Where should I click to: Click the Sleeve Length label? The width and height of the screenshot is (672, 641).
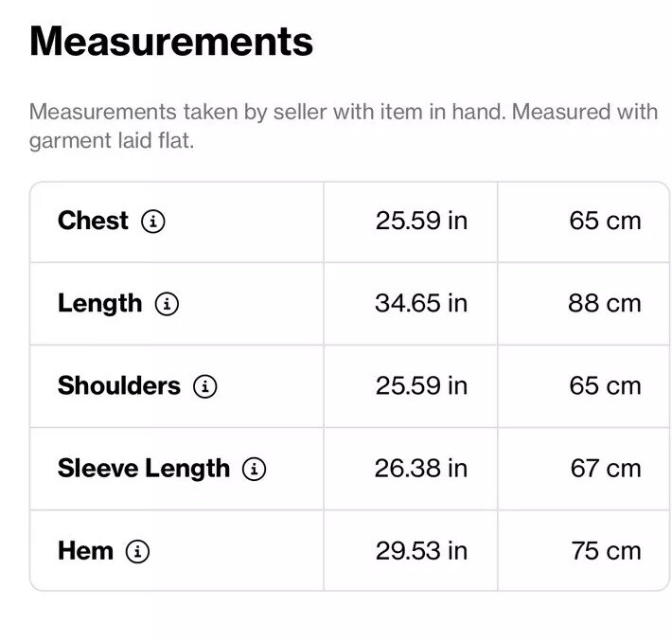[x=143, y=468]
